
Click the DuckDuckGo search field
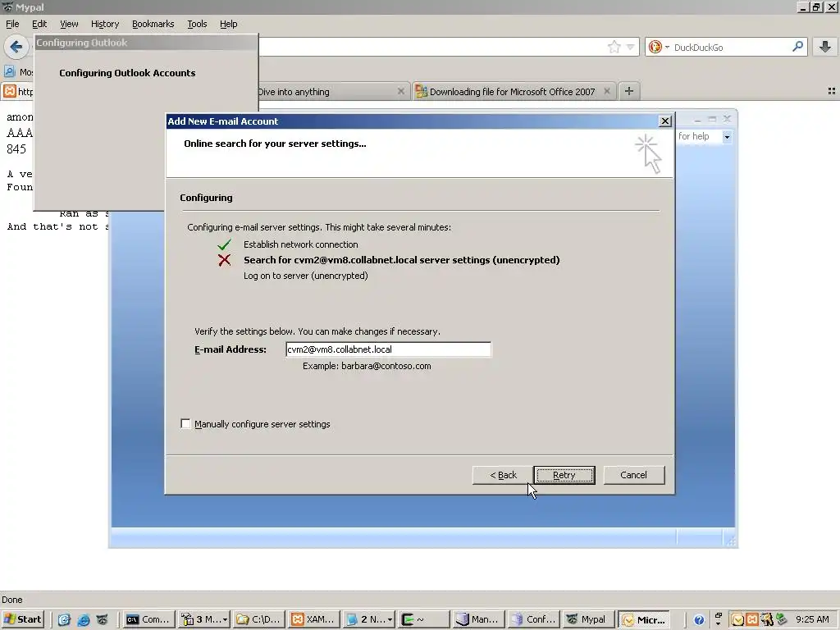[x=731, y=47]
